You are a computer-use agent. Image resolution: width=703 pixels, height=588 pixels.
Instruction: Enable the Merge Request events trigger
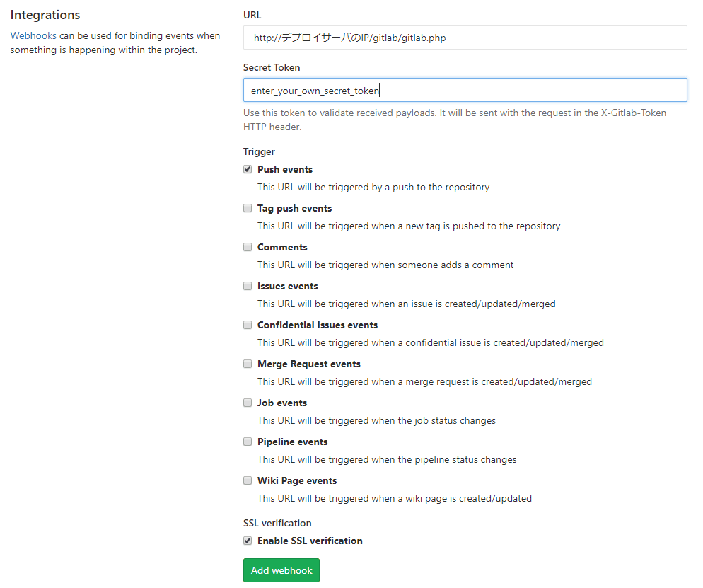click(248, 364)
